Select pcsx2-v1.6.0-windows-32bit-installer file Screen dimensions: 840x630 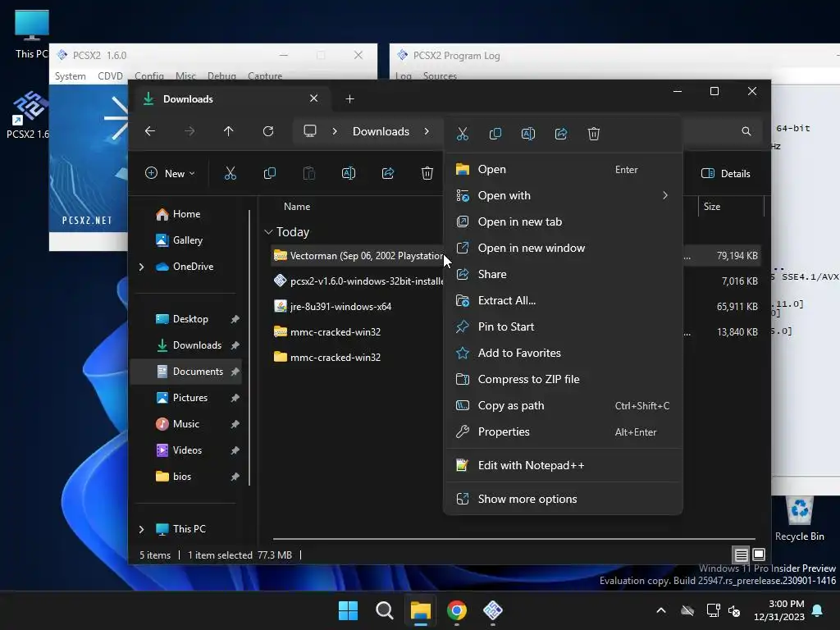[x=358, y=281]
